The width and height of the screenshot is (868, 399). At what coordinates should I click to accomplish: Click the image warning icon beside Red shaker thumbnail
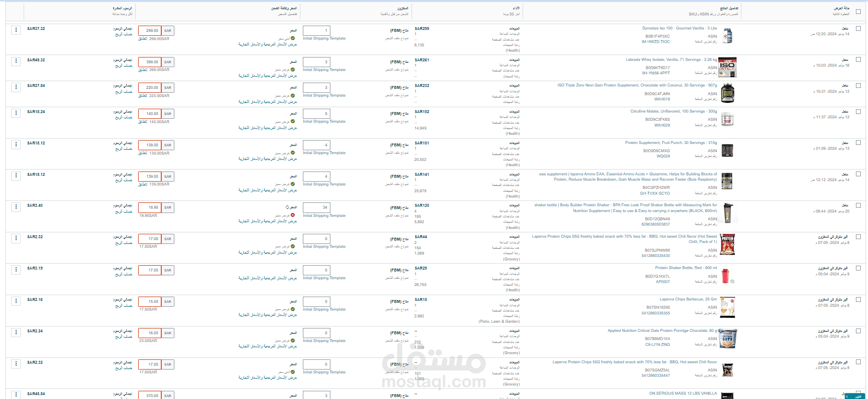coord(732,281)
